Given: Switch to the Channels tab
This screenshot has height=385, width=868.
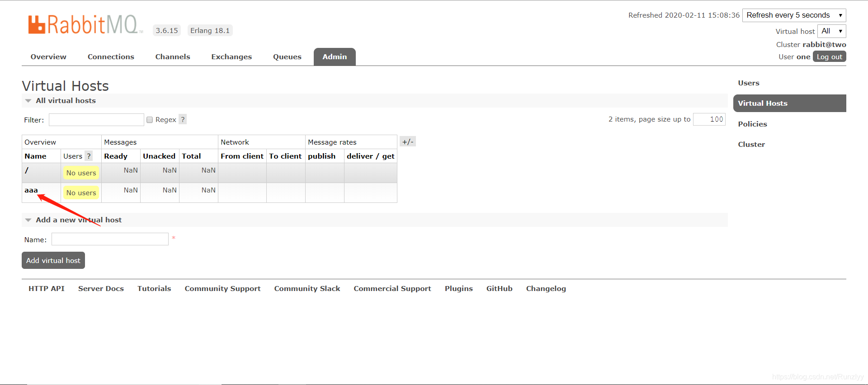Looking at the screenshot, I should (x=173, y=56).
